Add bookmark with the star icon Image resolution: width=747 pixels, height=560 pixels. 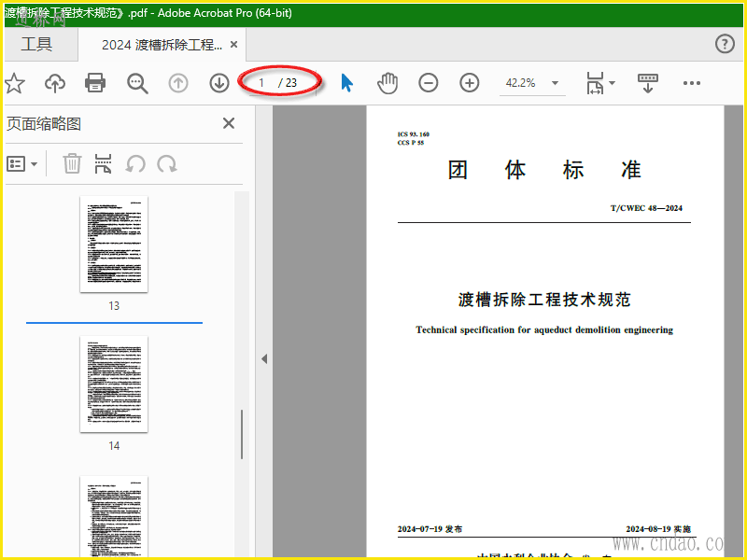point(14,83)
